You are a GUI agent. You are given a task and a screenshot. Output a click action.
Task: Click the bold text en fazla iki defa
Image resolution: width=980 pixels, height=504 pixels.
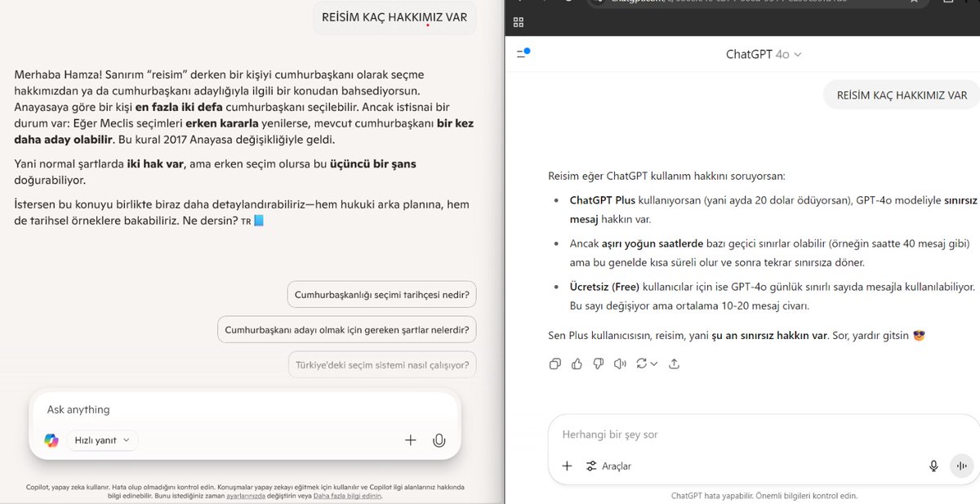(179, 107)
